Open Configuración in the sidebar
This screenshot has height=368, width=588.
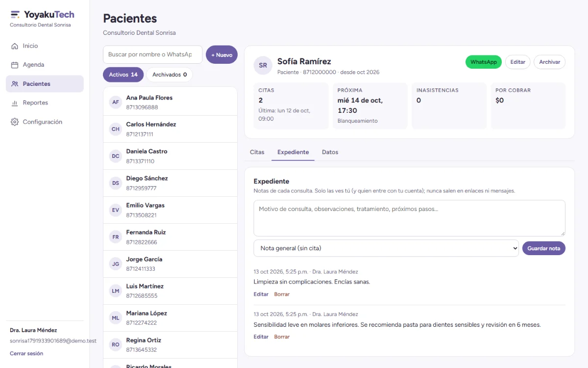(x=45, y=122)
